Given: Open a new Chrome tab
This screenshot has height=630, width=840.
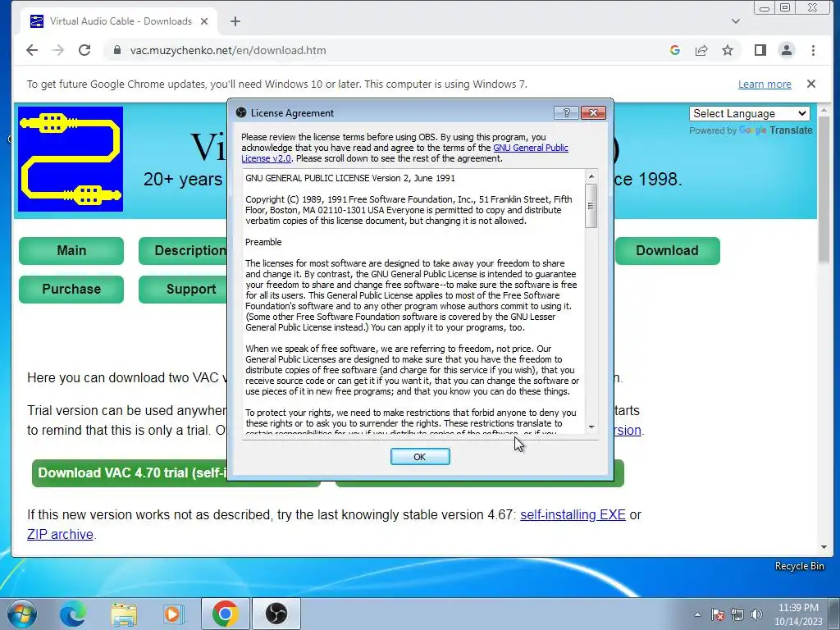Looking at the screenshot, I should point(235,21).
